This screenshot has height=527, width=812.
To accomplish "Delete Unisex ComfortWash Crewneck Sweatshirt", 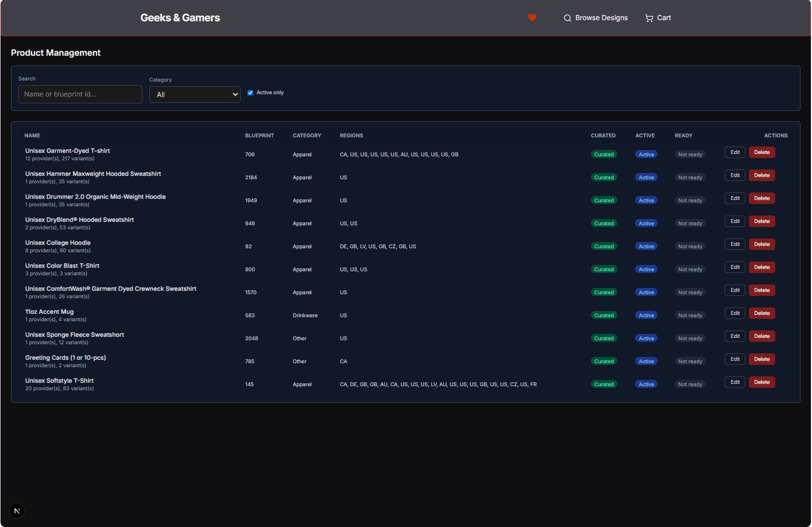I will coord(762,290).
